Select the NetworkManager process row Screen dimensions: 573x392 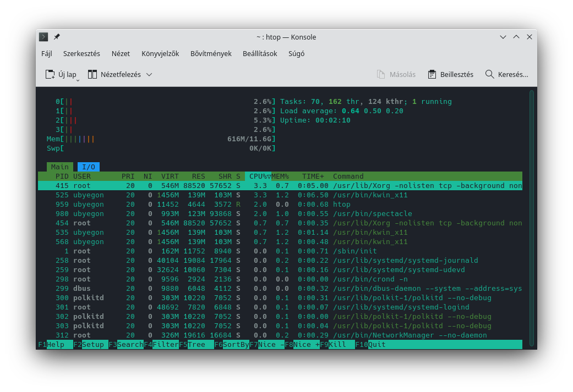point(280,335)
